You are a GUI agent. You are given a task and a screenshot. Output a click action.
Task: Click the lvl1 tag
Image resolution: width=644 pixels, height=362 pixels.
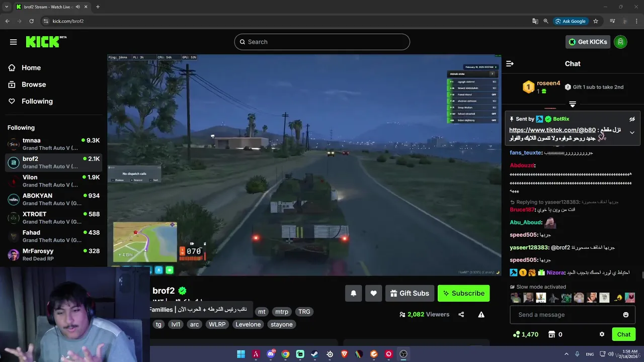point(176,324)
